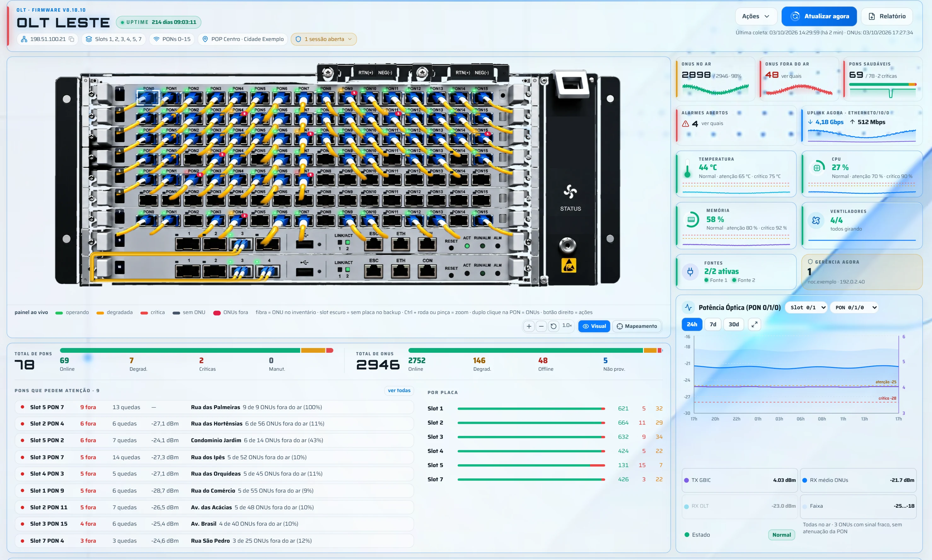932x560 pixels.
Task: Select the 30d time range tab
Action: [x=733, y=324]
